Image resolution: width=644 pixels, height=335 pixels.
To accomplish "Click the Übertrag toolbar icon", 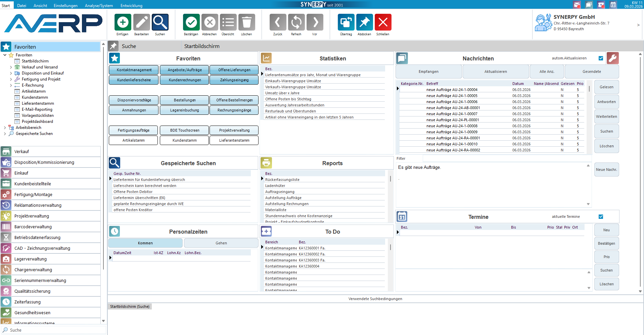I will point(346,22).
